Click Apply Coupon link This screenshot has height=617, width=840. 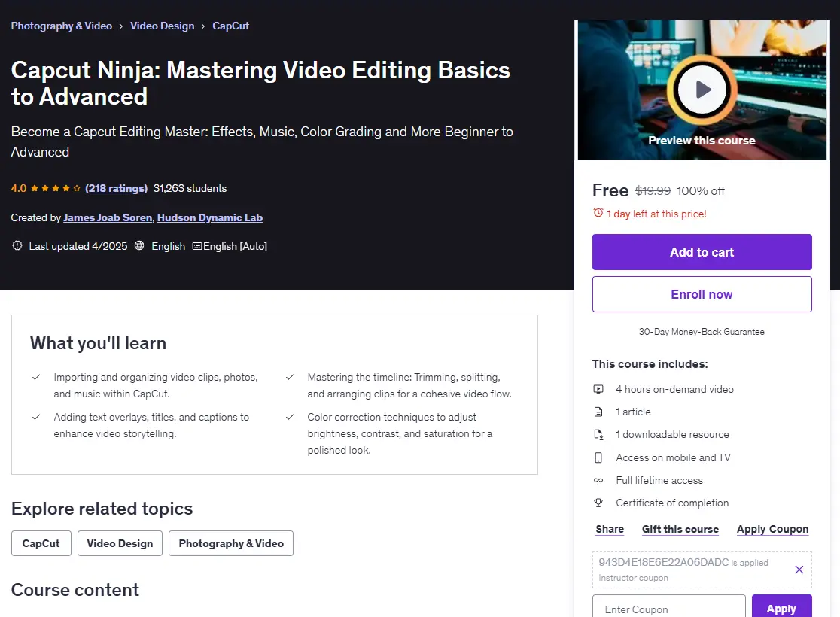coord(772,529)
